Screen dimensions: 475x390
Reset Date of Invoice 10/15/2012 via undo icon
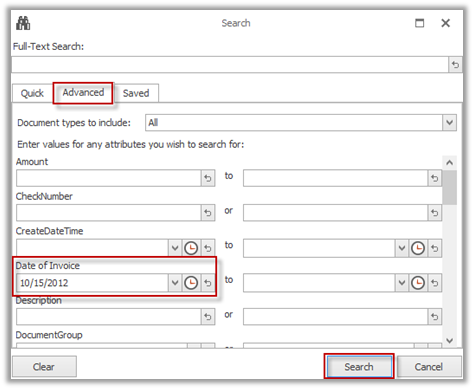[208, 283]
